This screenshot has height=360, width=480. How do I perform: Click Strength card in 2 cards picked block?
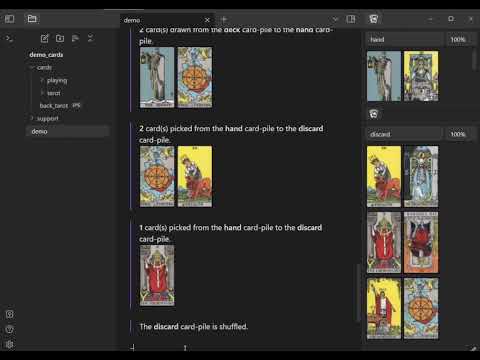195,176
